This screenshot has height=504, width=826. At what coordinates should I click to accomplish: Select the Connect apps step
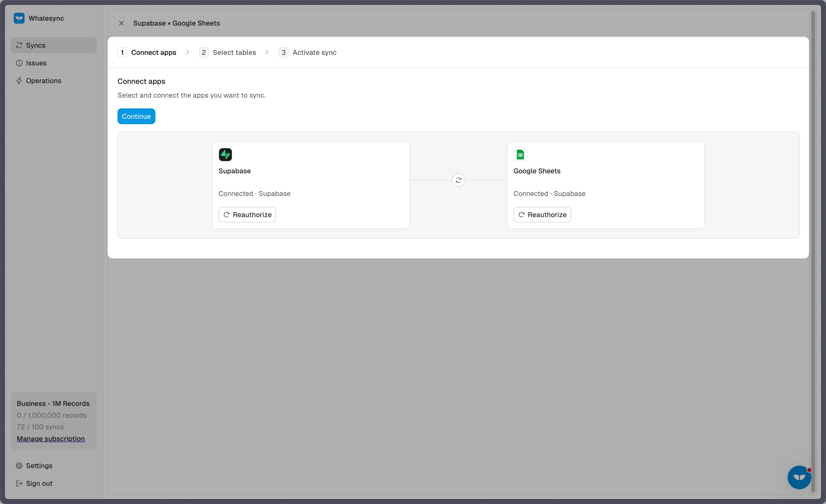pyautogui.click(x=147, y=52)
